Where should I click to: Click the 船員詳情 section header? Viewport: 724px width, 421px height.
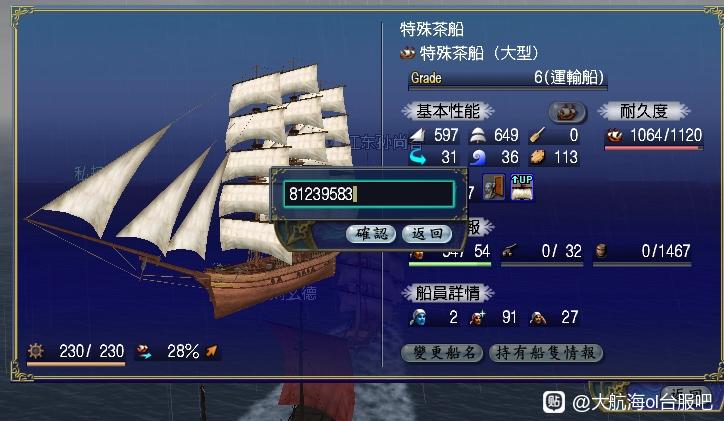pyautogui.click(x=448, y=293)
